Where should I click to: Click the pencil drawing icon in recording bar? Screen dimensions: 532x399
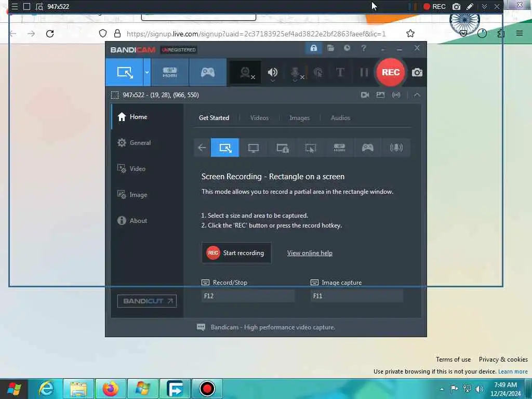coord(470,6)
